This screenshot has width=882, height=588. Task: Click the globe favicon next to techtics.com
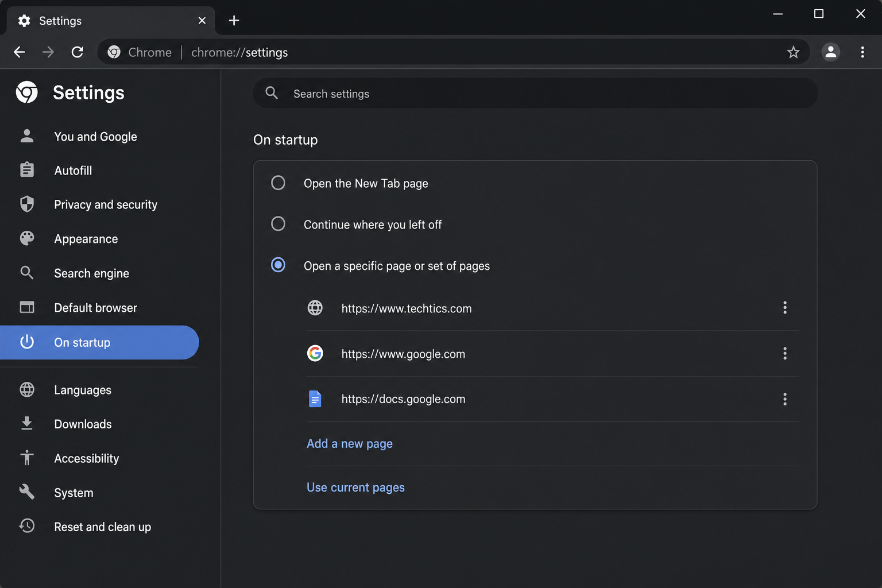(315, 308)
